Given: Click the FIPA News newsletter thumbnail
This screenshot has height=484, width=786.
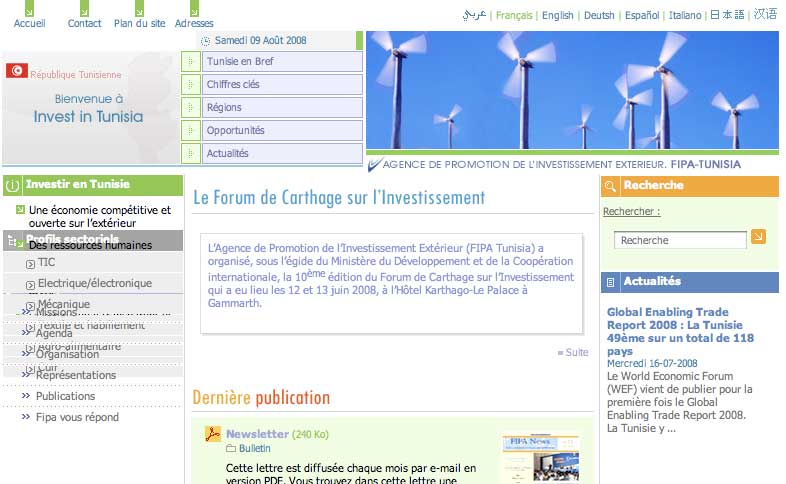Looking at the screenshot, I should [x=540, y=458].
